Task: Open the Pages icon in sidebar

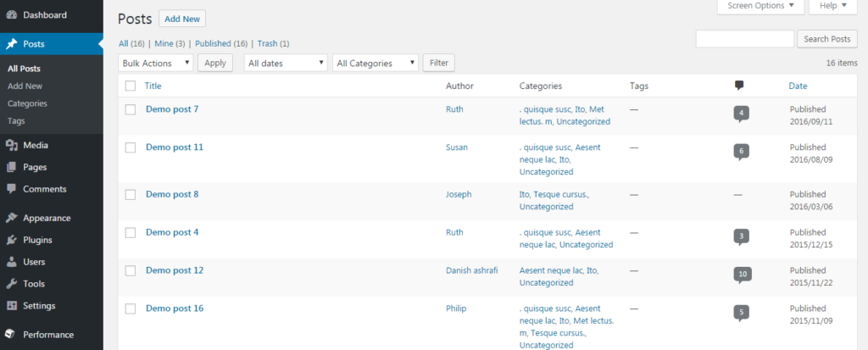Action: 11,167
